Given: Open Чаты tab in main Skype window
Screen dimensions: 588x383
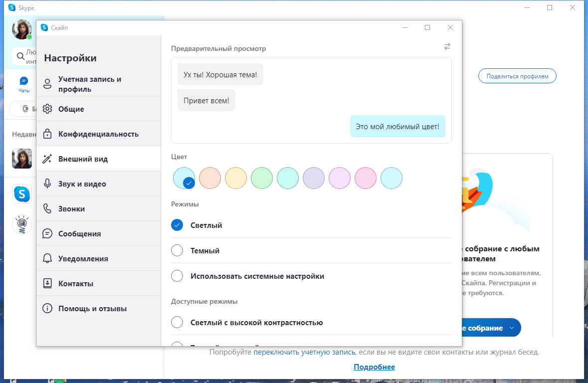Looking at the screenshot, I should [x=24, y=84].
